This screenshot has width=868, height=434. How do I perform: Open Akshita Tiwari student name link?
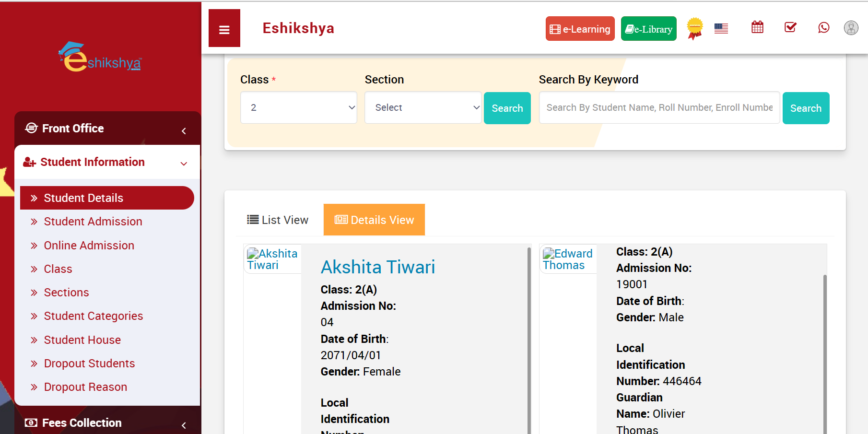[x=378, y=267]
